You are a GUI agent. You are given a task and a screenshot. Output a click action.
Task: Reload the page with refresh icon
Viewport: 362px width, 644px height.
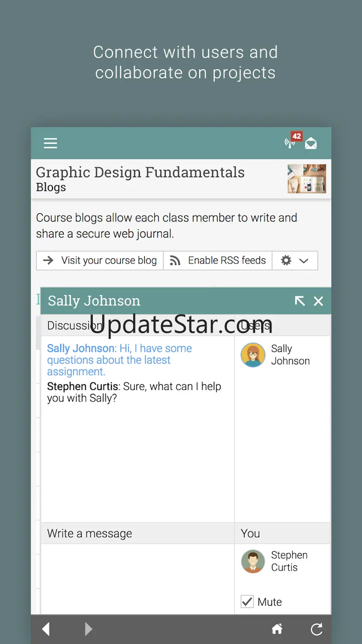317,629
